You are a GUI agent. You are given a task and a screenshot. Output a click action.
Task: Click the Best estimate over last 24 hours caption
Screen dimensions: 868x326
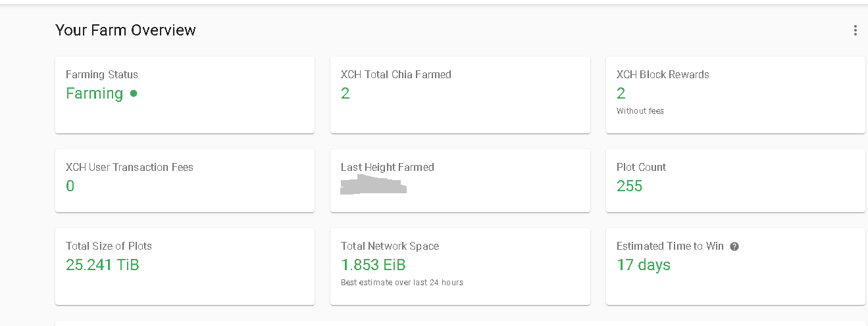pyautogui.click(x=401, y=283)
